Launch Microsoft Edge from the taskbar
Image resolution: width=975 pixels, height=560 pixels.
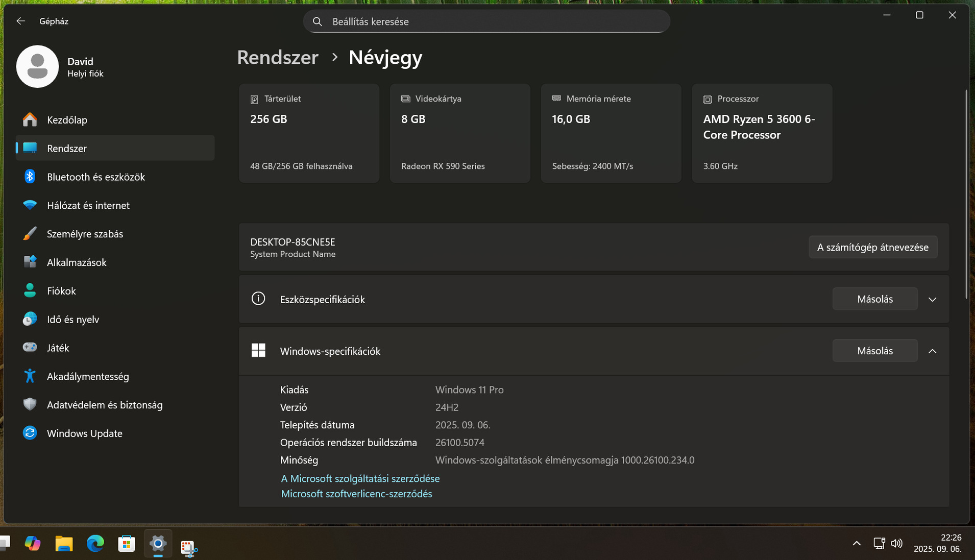95,544
